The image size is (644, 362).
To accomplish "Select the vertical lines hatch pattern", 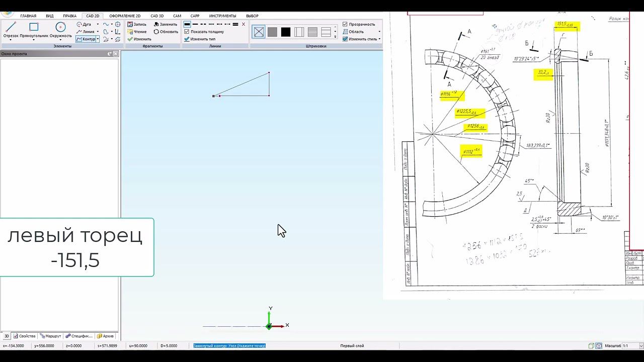I will [299, 32].
